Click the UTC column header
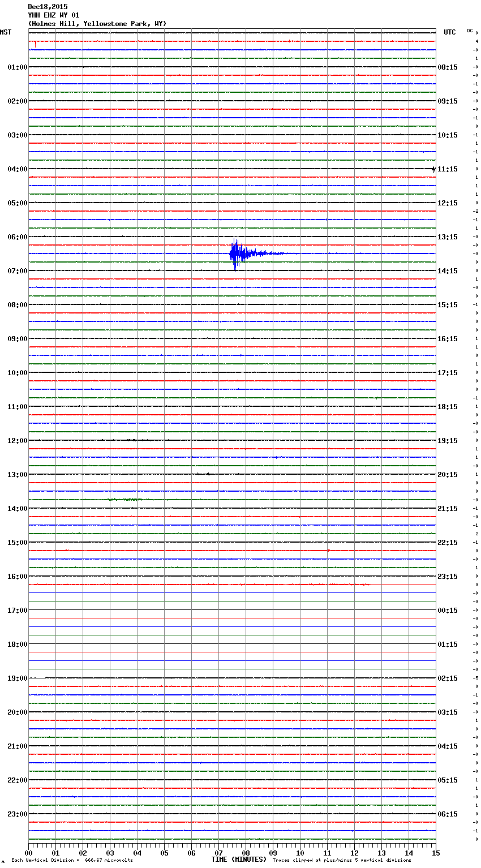Image resolution: width=481 pixels, height=868 pixels. [450, 32]
